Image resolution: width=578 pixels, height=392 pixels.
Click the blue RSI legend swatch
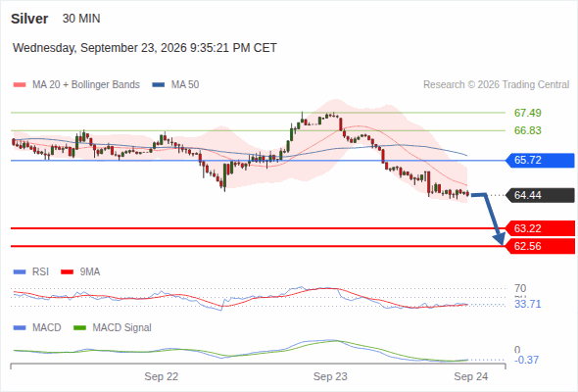pos(20,272)
